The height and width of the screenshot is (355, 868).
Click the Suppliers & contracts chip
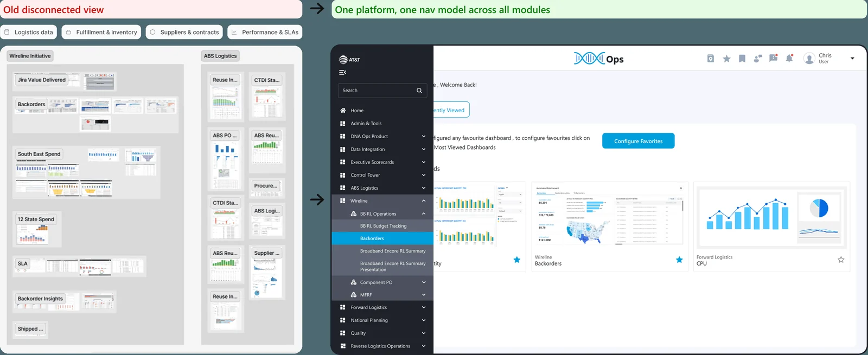click(x=184, y=32)
